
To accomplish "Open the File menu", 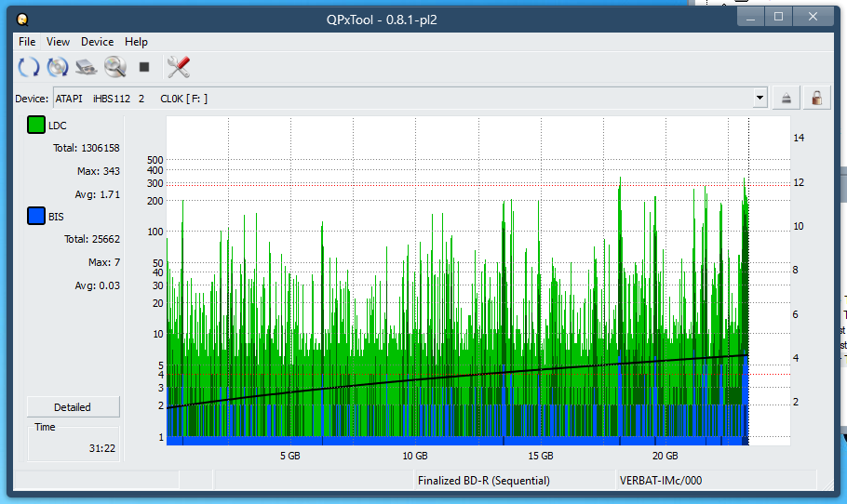I will 27,42.
